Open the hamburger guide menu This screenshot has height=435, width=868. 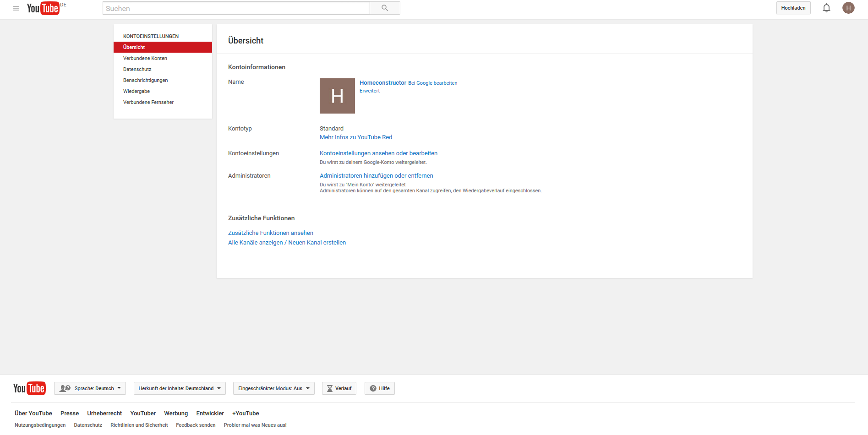[16, 8]
